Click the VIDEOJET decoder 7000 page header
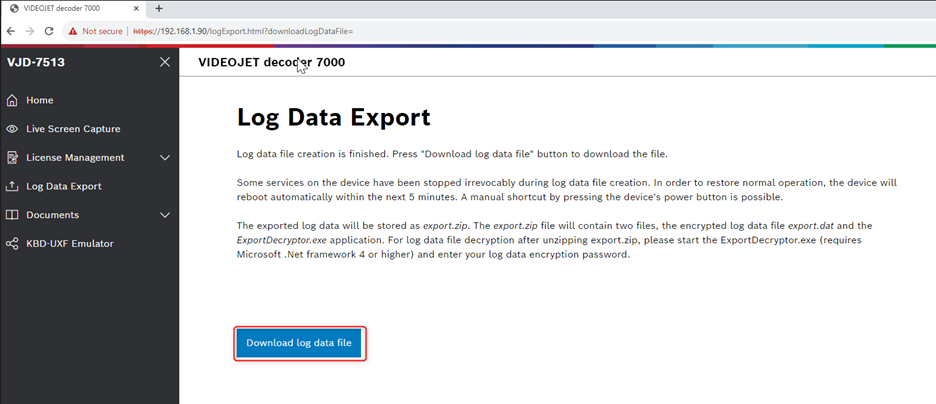Viewport: 936px width, 404px height. 272,62
